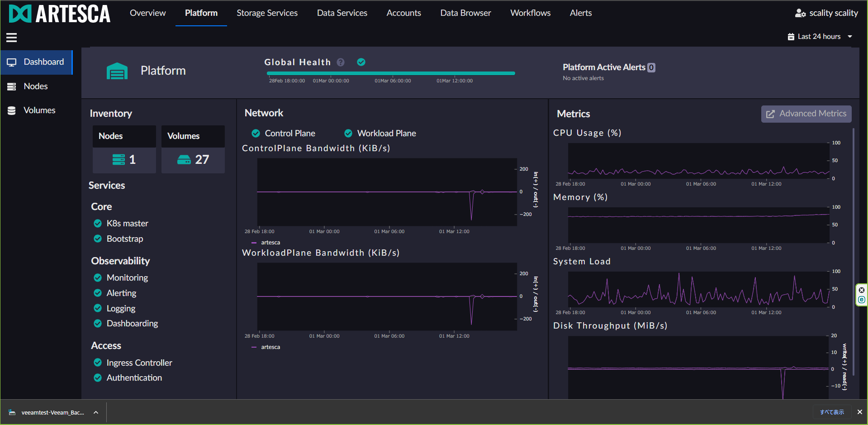
Task: Go to the Alerts tab
Action: (581, 13)
